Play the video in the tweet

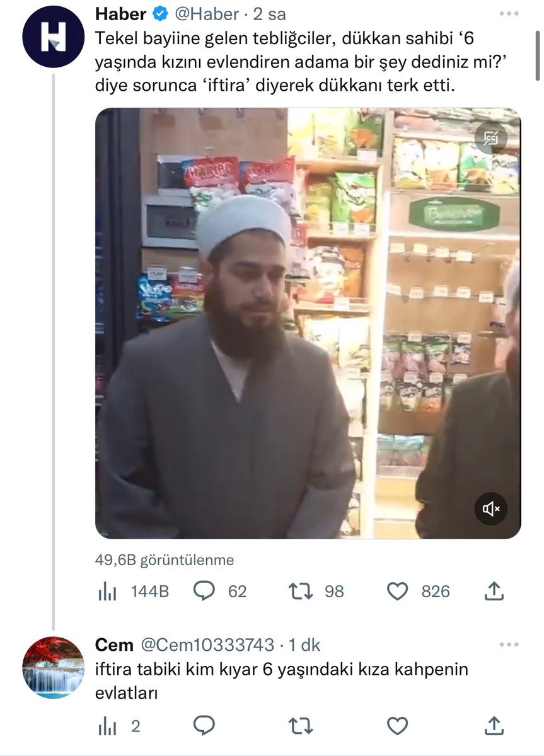click(308, 323)
